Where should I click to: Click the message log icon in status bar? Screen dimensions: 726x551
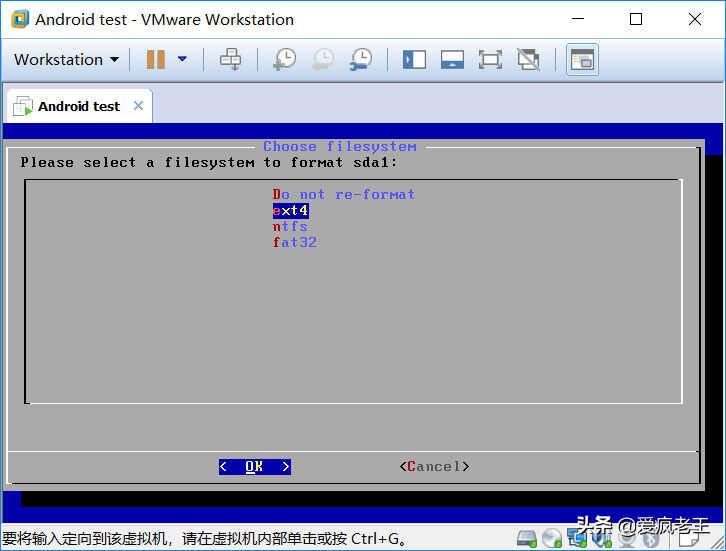(689, 538)
